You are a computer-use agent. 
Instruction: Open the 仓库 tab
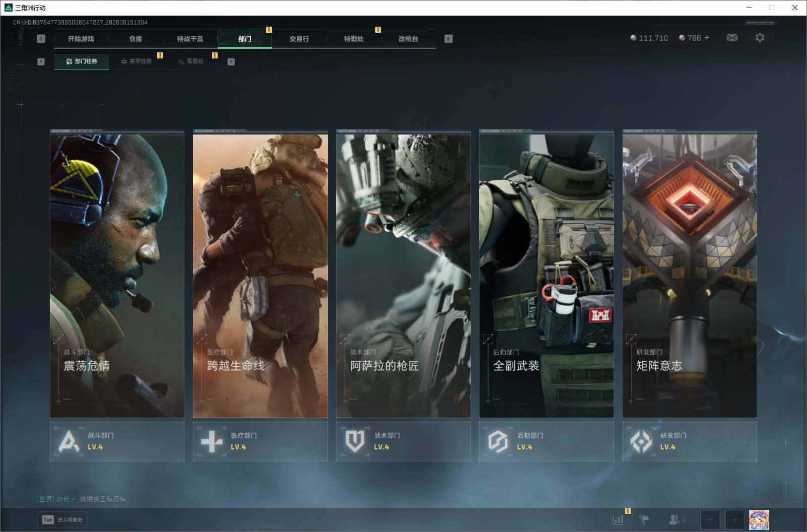136,39
